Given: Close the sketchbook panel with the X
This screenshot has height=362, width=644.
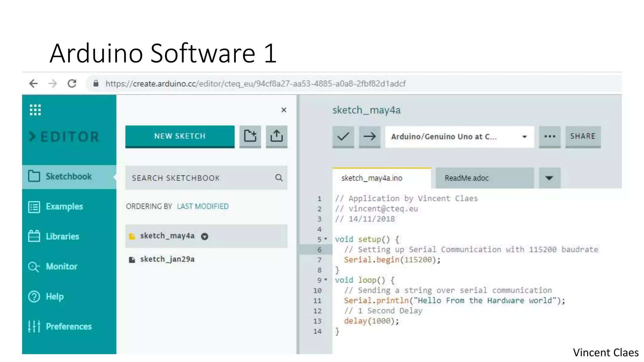Looking at the screenshot, I should point(284,110).
